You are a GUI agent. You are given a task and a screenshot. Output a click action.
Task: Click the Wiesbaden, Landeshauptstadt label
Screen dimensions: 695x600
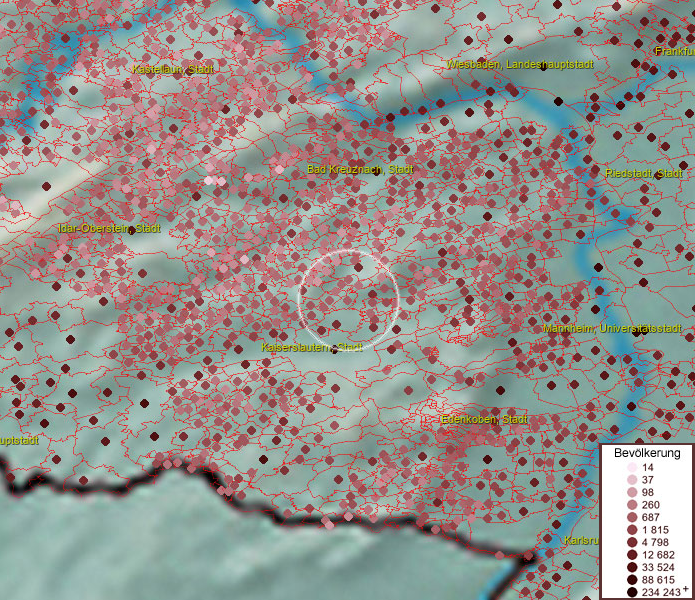pyautogui.click(x=519, y=64)
